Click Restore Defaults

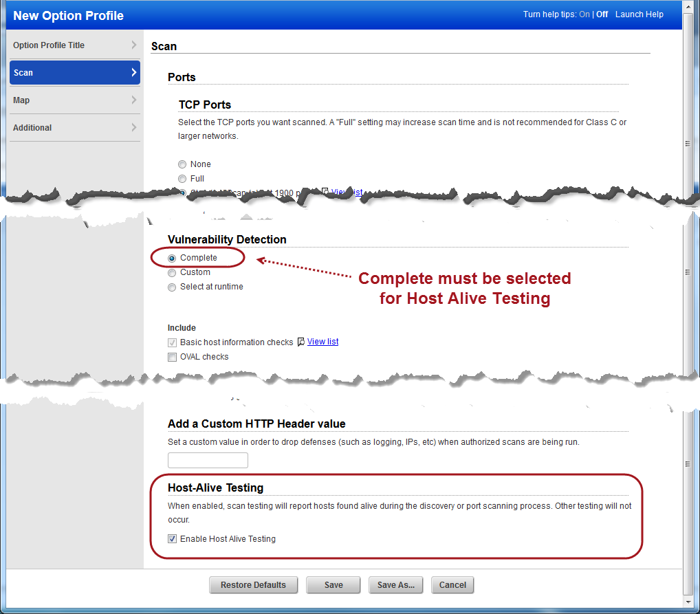click(253, 584)
